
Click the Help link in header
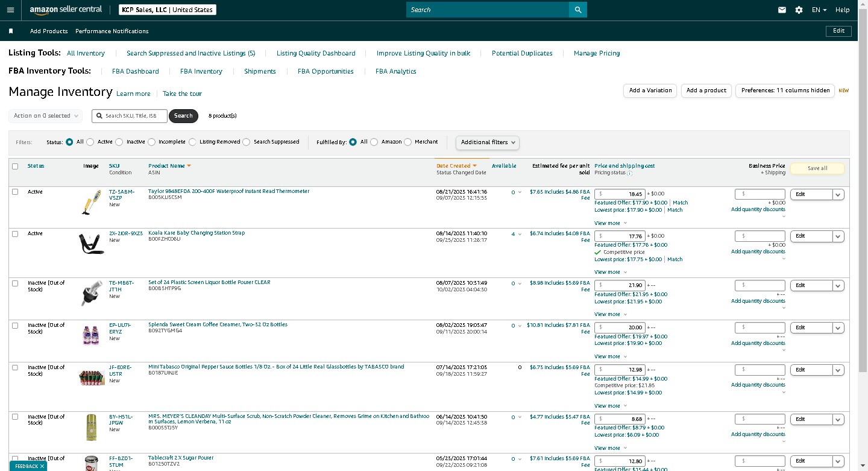coord(843,10)
